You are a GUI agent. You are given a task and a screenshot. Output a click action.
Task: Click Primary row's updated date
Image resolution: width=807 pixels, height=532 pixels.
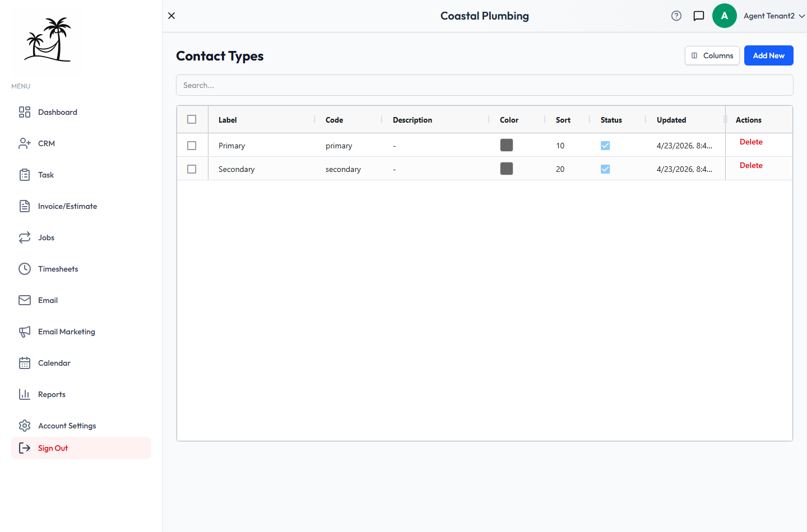684,146
